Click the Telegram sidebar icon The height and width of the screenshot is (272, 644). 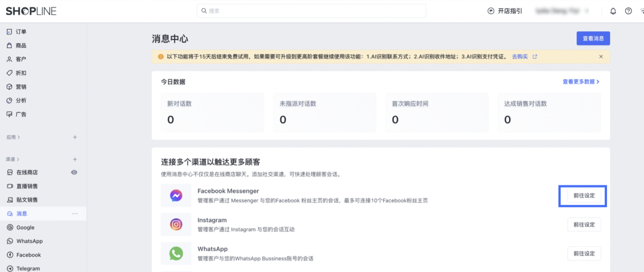10,268
